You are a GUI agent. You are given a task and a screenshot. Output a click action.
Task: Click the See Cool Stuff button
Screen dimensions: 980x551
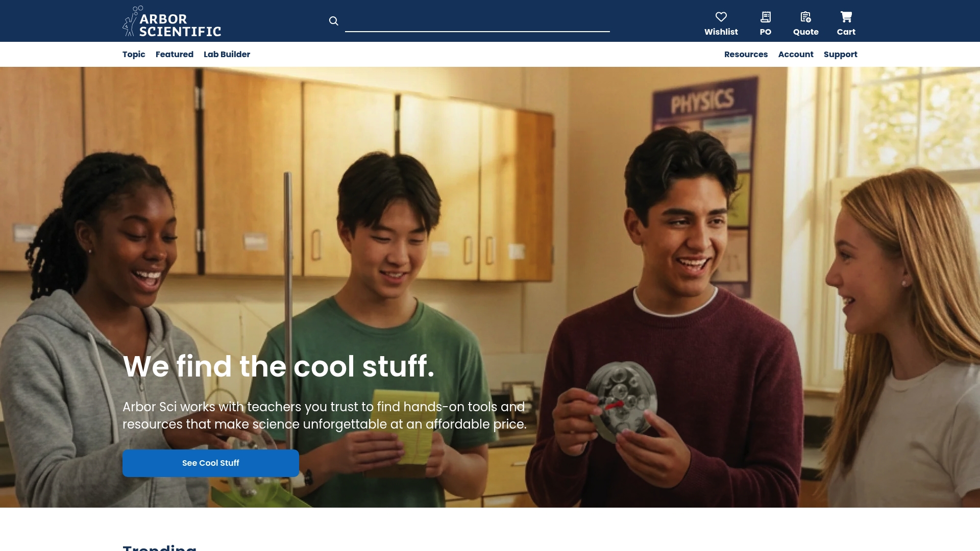click(211, 463)
